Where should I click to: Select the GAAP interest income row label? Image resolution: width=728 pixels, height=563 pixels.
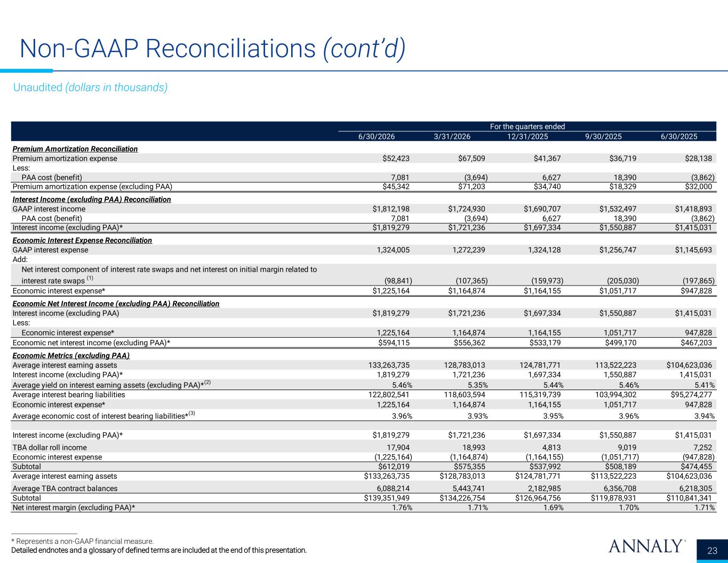point(49,209)
